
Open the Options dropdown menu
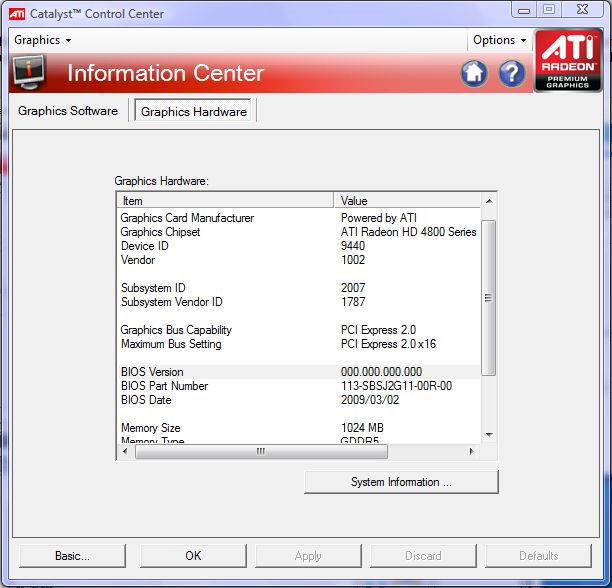pos(500,40)
